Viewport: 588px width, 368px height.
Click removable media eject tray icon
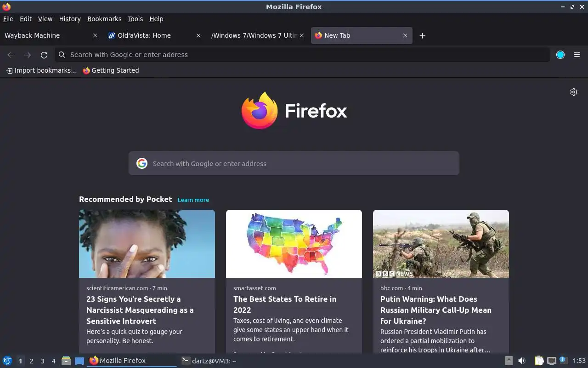tap(509, 361)
